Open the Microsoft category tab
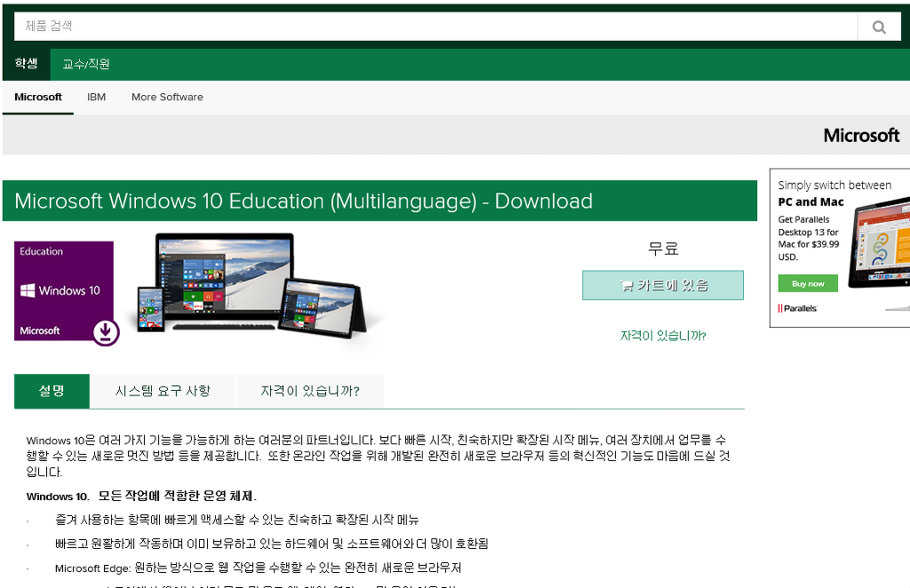Screen dimensions: 910x588 coord(37,97)
